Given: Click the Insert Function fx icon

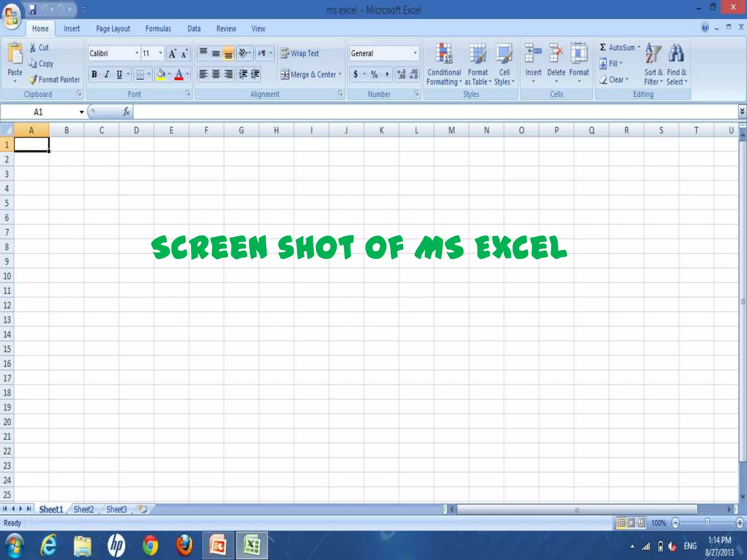Looking at the screenshot, I should [126, 112].
